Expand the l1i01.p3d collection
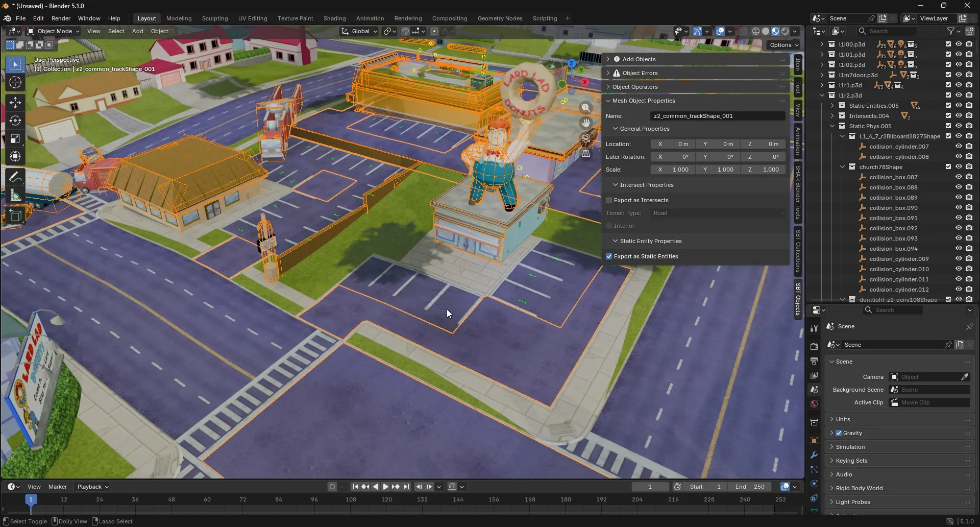This screenshot has height=527, width=980. pos(822,55)
